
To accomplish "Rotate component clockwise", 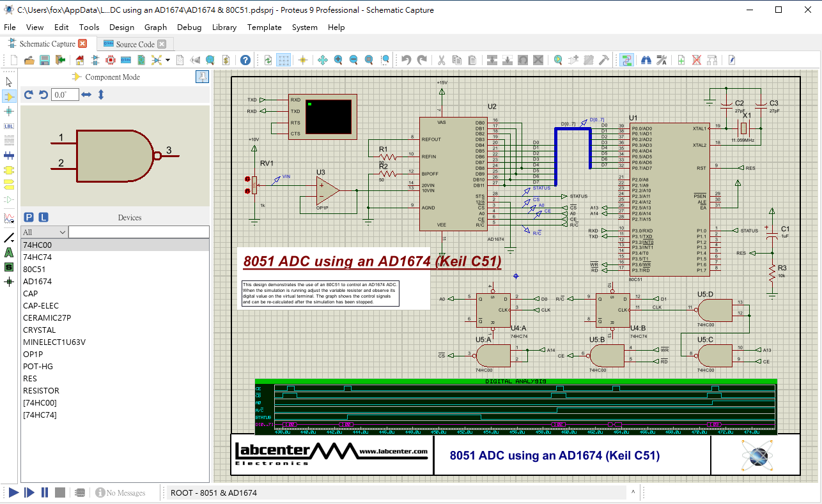I will [x=29, y=95].
